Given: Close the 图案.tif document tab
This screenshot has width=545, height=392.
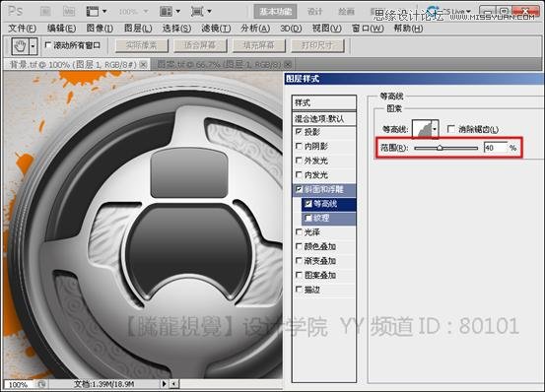Looking at the screenshot, I should click(x=288, y=64).
